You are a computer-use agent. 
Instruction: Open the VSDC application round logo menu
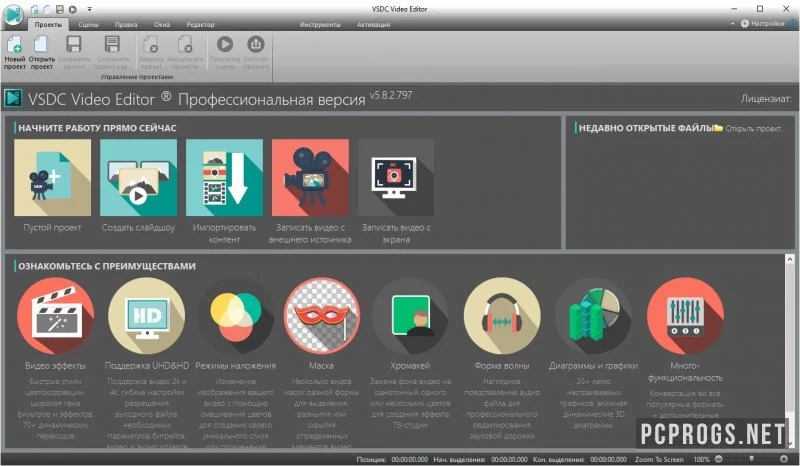click(x=13, y=15)
